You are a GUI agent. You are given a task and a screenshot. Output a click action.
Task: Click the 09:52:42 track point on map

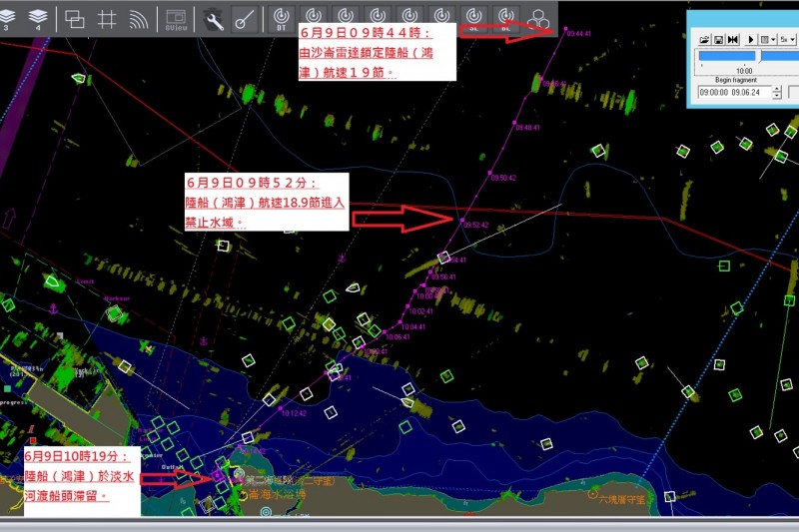tap(461, 219)
